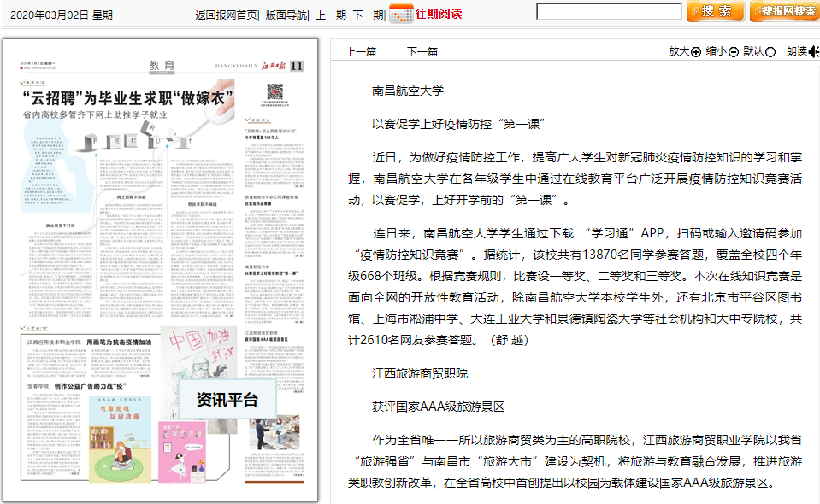This screenshot has height=504, width=820.
Task: Reset font size with 默认 circle icon
Action: [x=770, y=52]
